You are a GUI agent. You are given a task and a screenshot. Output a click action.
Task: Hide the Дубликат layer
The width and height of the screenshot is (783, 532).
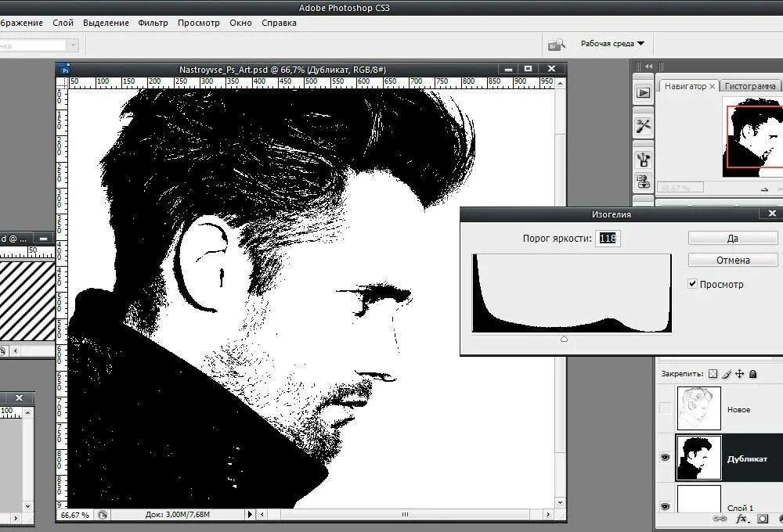tap(666, 458)
